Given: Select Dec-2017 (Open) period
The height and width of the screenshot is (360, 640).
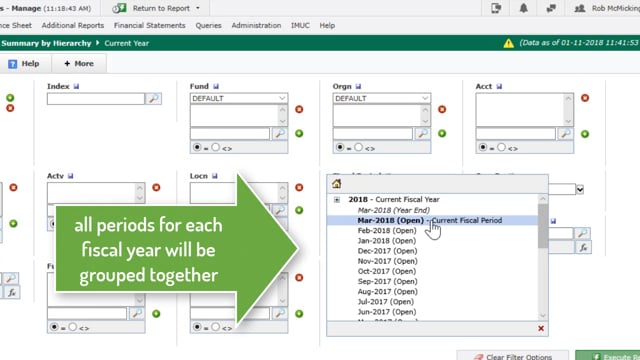Looking at the screenshot, I should click(x=387, y=251).
